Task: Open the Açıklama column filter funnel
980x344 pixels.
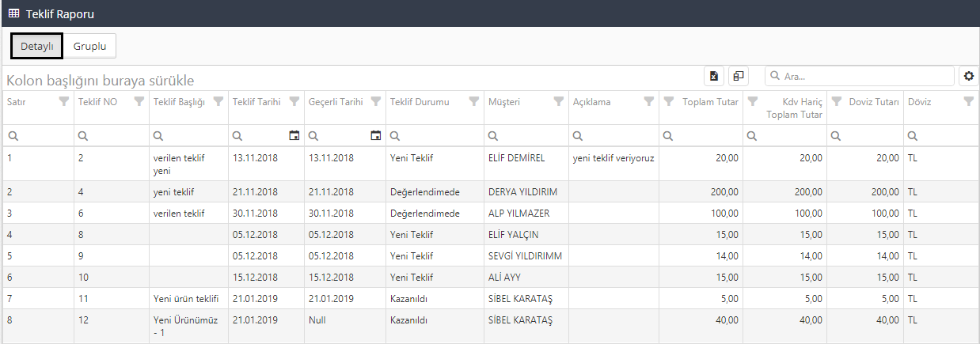Action: pyautogui.click(x=649, y=101)
